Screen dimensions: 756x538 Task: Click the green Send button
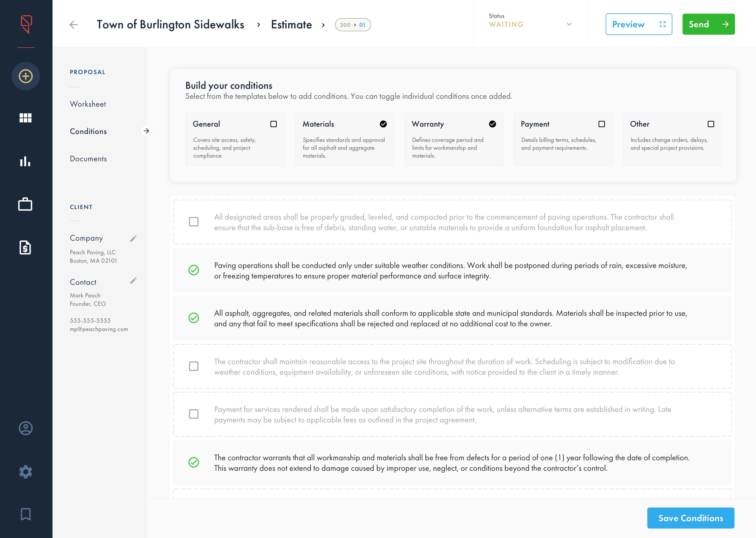(x=708, y=24)
